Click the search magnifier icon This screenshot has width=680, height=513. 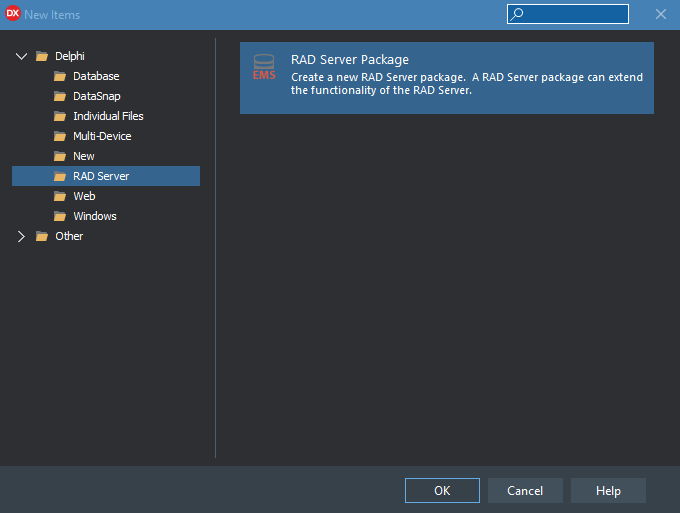click(x=517, y=14)
